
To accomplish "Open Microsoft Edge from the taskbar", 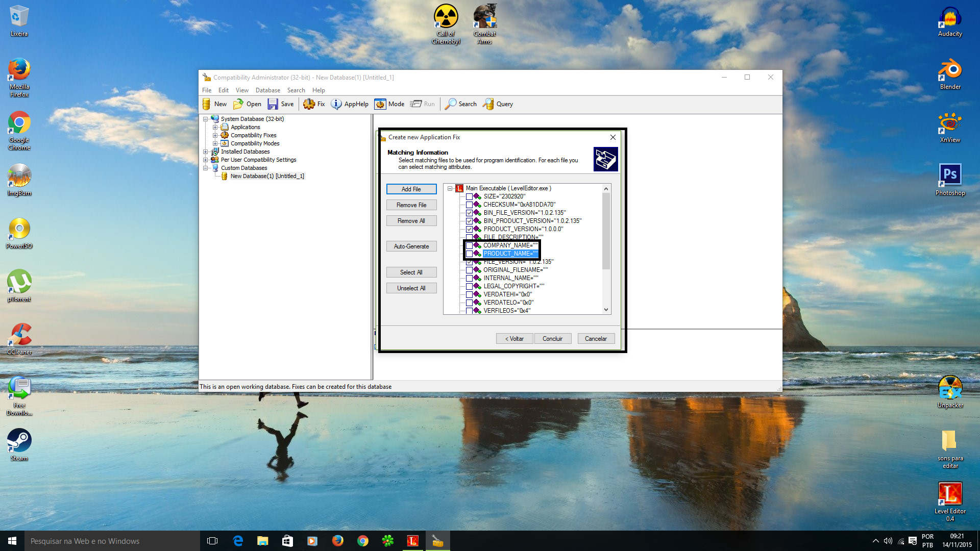I will [x=238, y=541].
